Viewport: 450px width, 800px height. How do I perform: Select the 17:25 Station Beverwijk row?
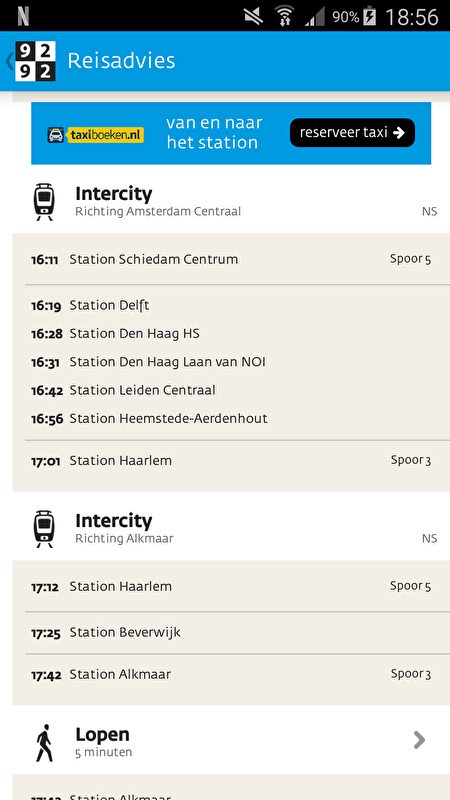tap(231, 633)
